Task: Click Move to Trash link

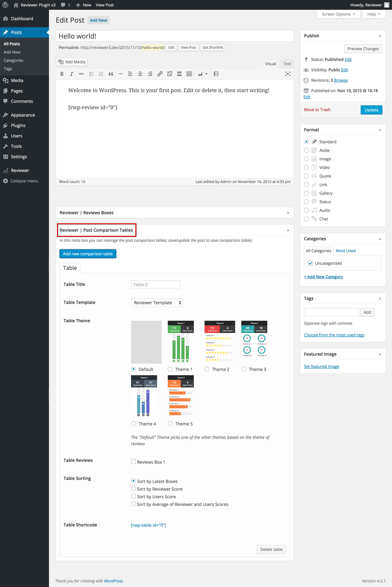Action: click(317, 110)
